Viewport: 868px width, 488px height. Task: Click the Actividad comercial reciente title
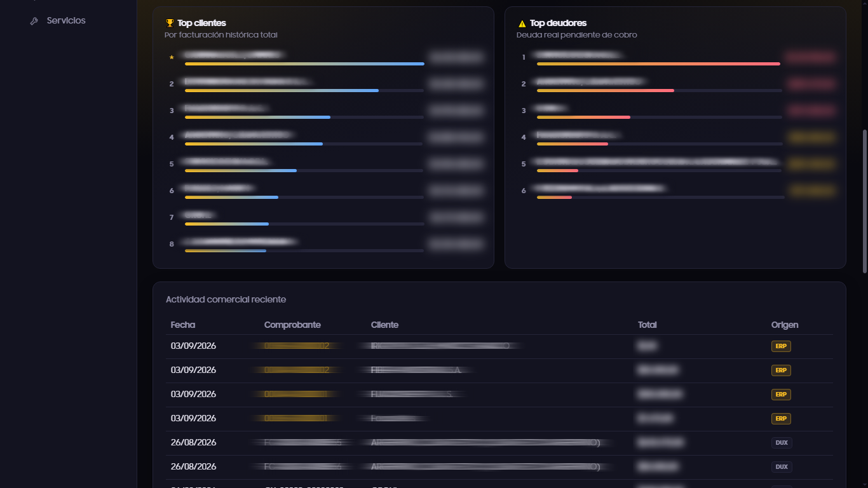(226, 299)
